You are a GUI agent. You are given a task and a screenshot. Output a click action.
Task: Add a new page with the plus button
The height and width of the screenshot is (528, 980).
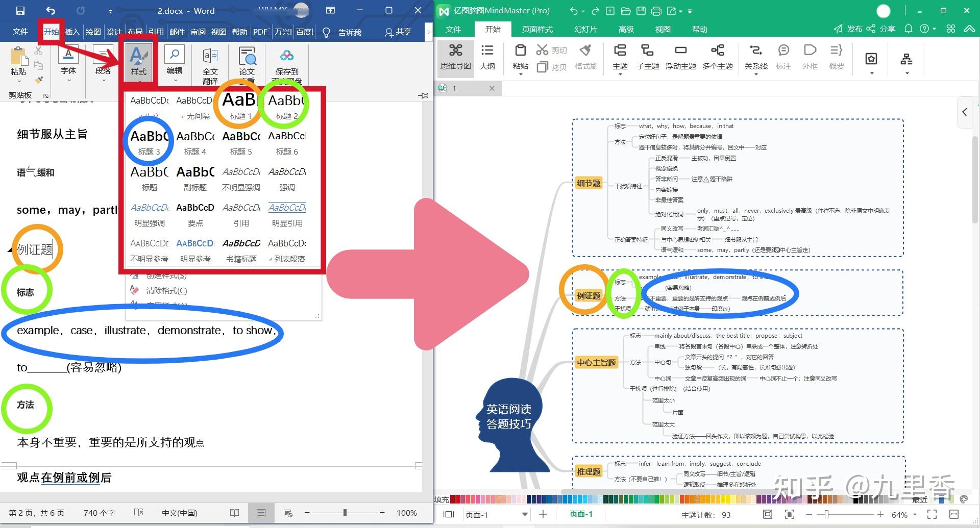[543, 514]
